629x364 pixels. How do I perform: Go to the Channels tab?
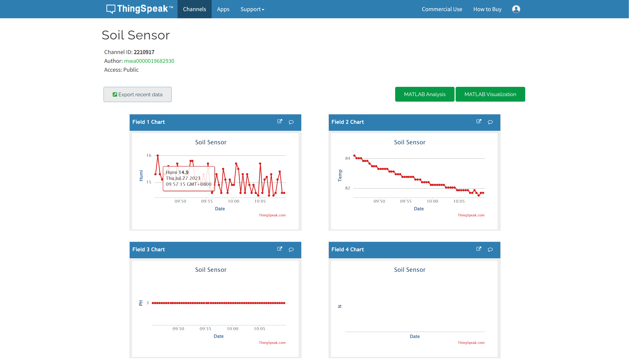point(194,9)
